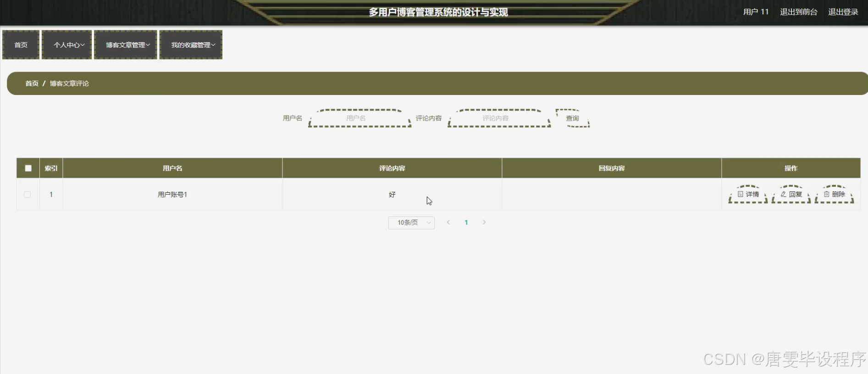Click the 回复 button for 用户账号1

(791, 194)
